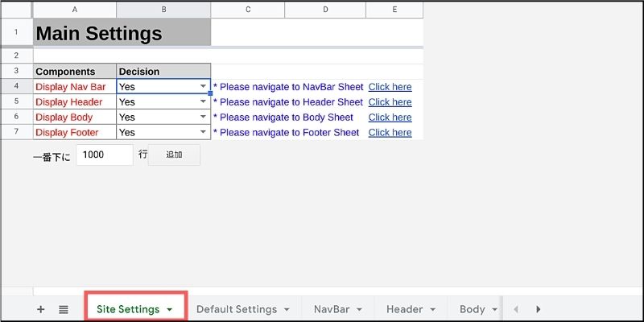Click here link for Header Sheet
The width and height of the screenshot is (644, 322).
point(390,102)
